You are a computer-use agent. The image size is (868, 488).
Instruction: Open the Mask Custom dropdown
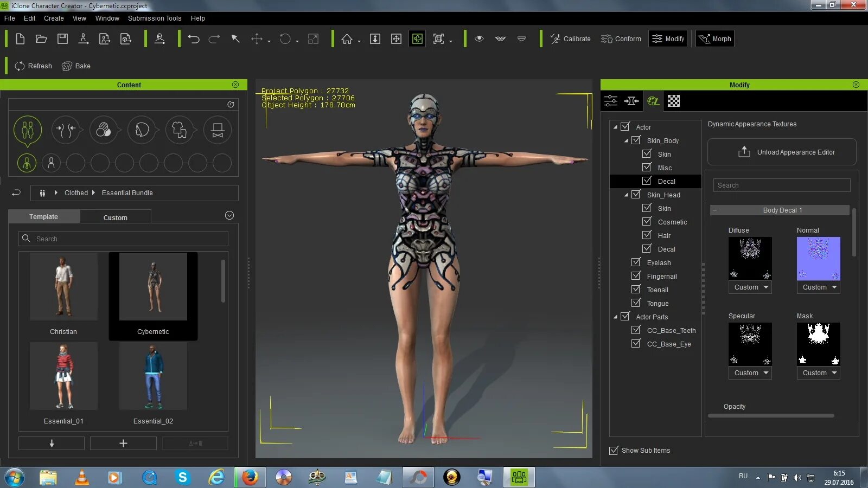(819, 373)
